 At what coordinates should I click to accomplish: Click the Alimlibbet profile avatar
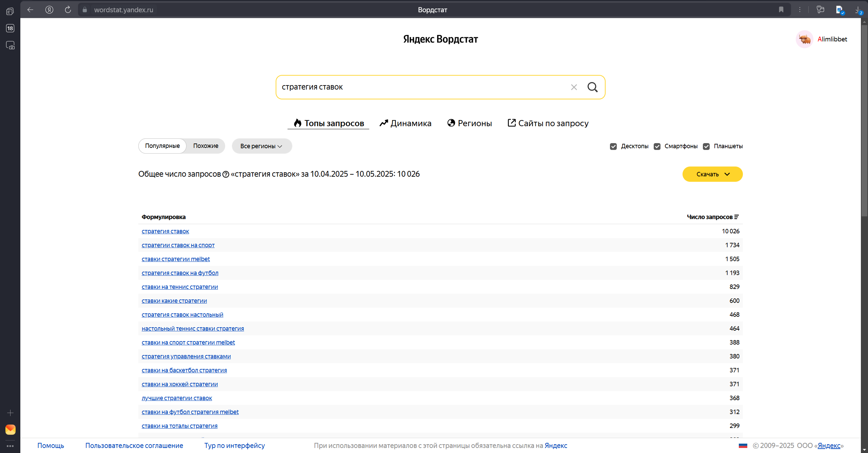(805, 39)
